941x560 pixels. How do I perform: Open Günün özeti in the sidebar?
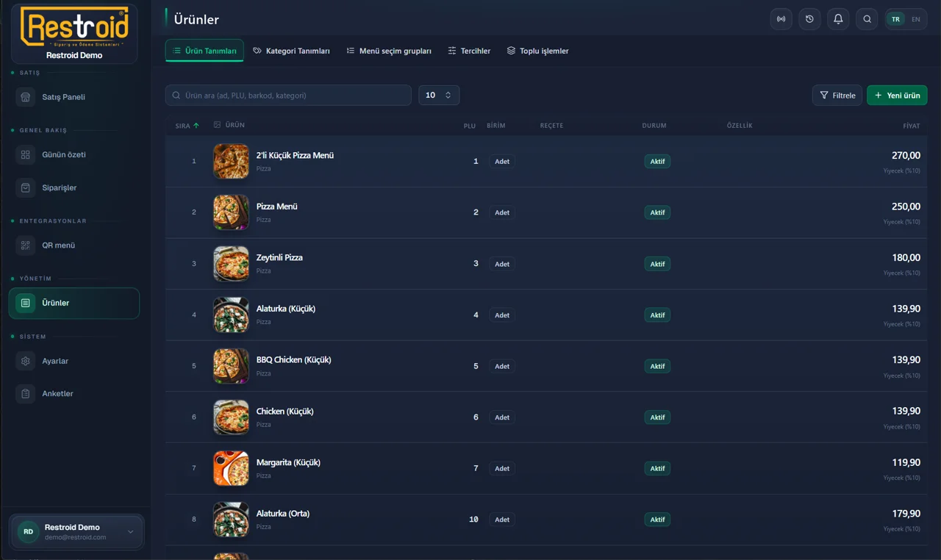coord(74,155)
